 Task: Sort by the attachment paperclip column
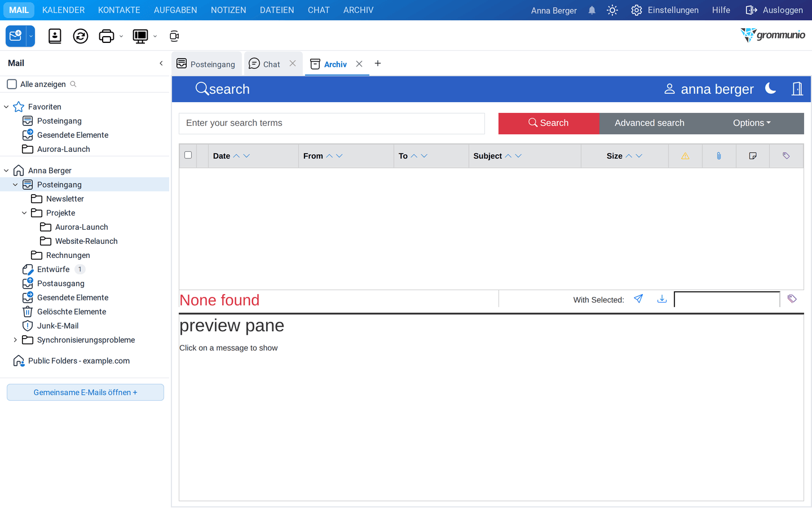[719, 156]
